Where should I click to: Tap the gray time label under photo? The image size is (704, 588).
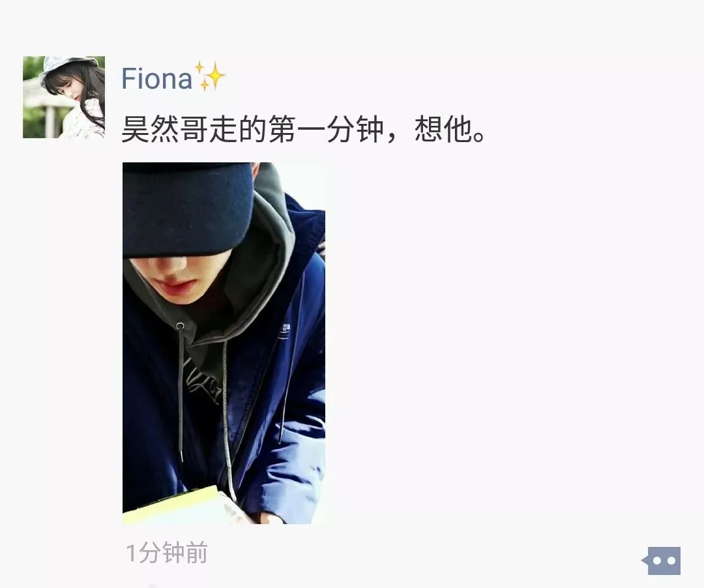[x=167, y=553]
